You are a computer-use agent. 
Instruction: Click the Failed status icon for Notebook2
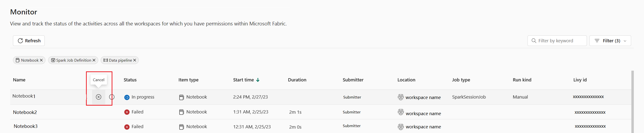(x=127, y=112)
